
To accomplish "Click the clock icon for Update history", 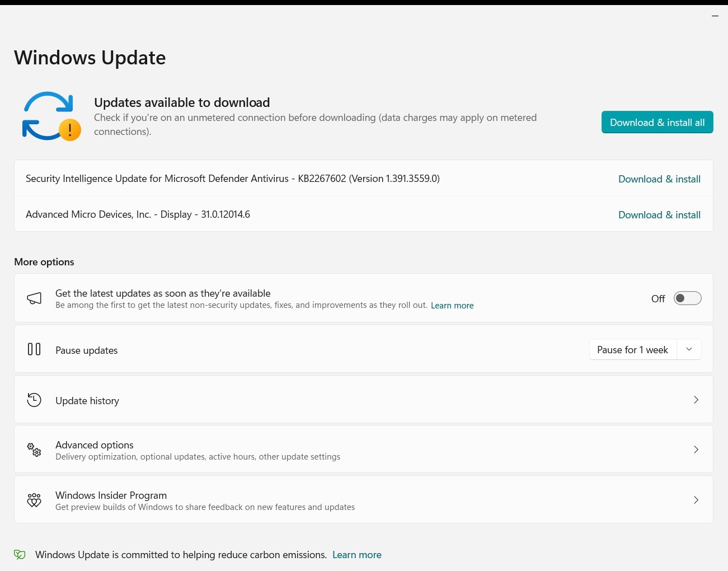I will (34, 400).
